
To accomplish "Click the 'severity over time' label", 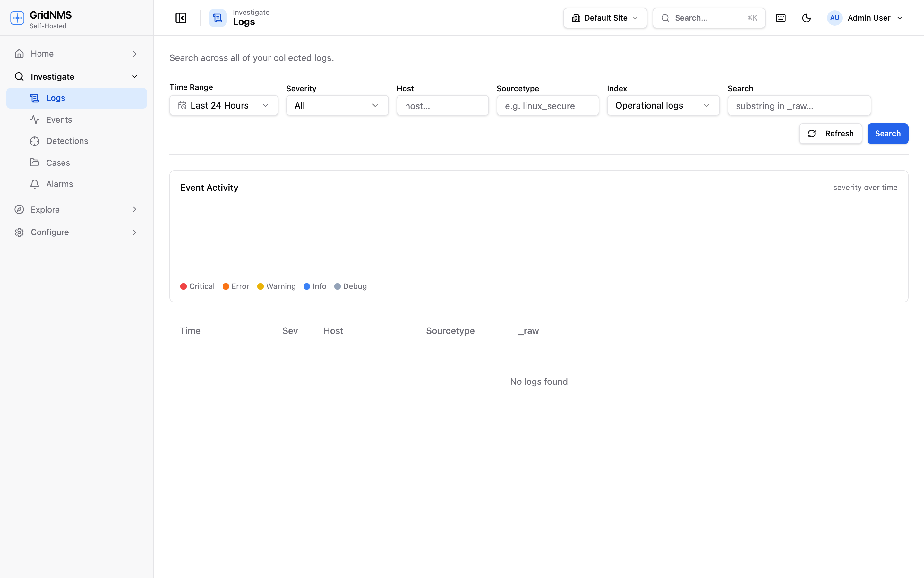I will pos(865,188).
